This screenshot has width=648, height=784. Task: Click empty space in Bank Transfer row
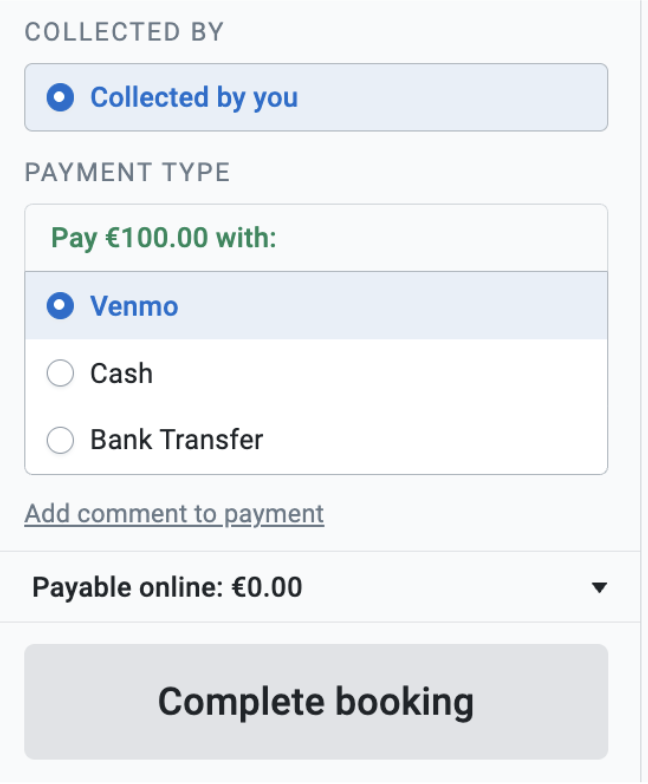pos(440,440)
